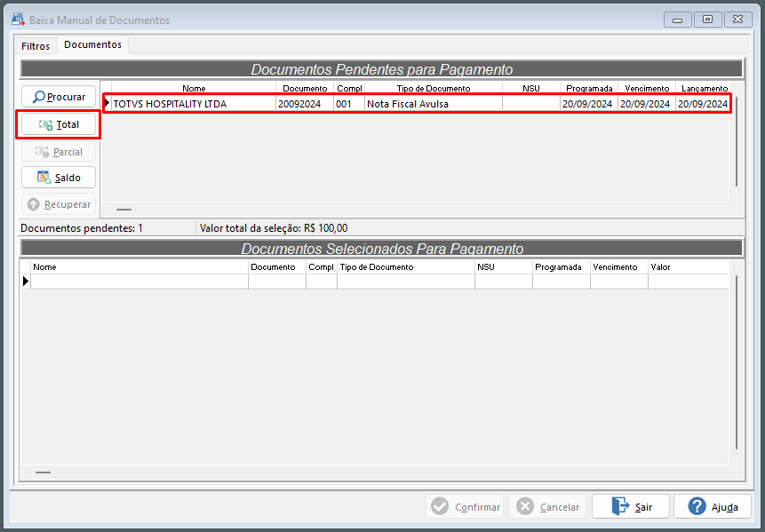Click the money icon on Total
765x532 pixels.
46,125
